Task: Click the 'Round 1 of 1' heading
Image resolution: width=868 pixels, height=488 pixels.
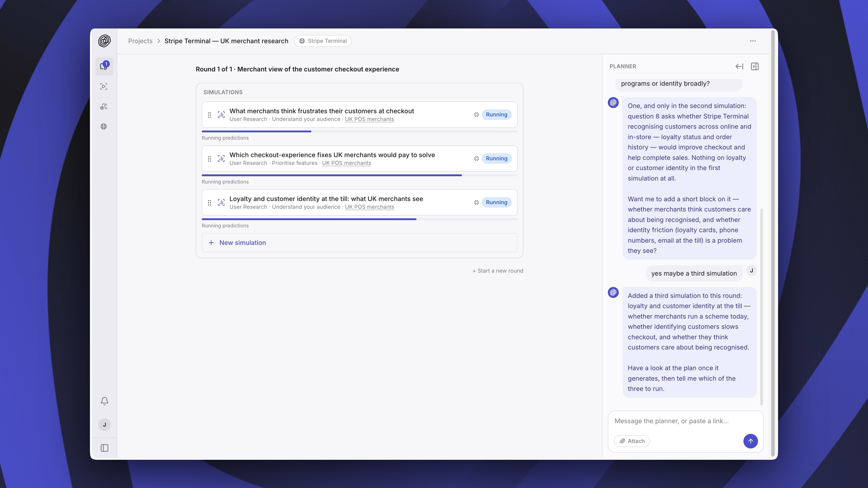Action: click(297, 69)
